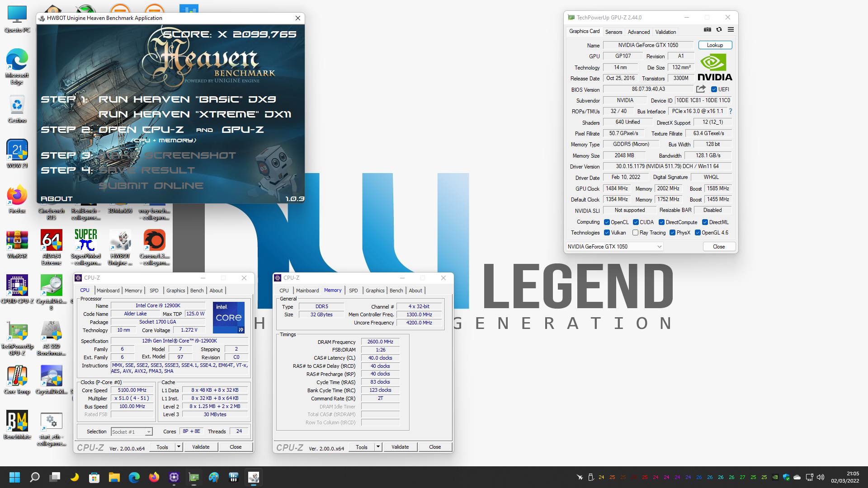Click the CPU Core Speed value field

point(132,390)
